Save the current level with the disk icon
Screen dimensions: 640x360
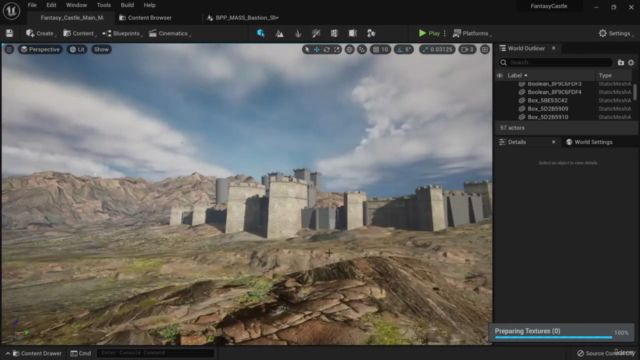pos(9,33)
